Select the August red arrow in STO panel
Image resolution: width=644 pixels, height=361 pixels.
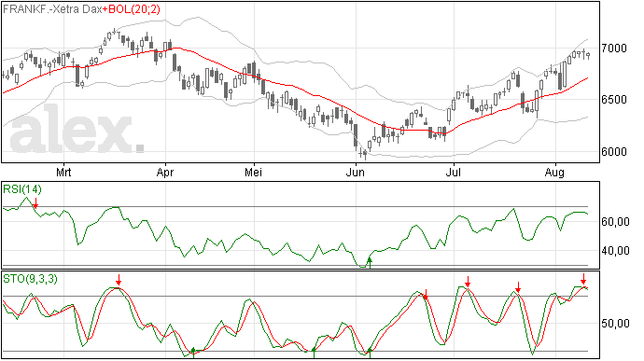[x=583, y=279]
